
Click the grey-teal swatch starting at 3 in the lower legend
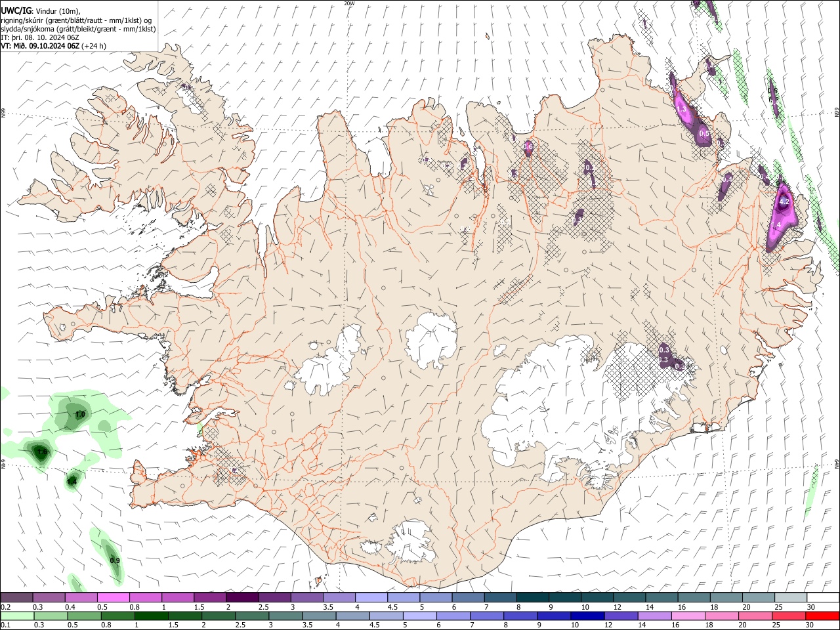286,616
